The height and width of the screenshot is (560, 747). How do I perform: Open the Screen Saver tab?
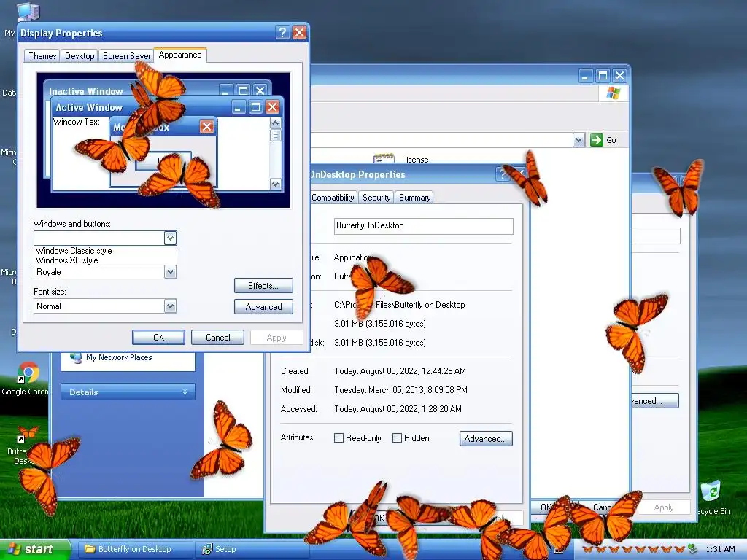pos(126,55)
